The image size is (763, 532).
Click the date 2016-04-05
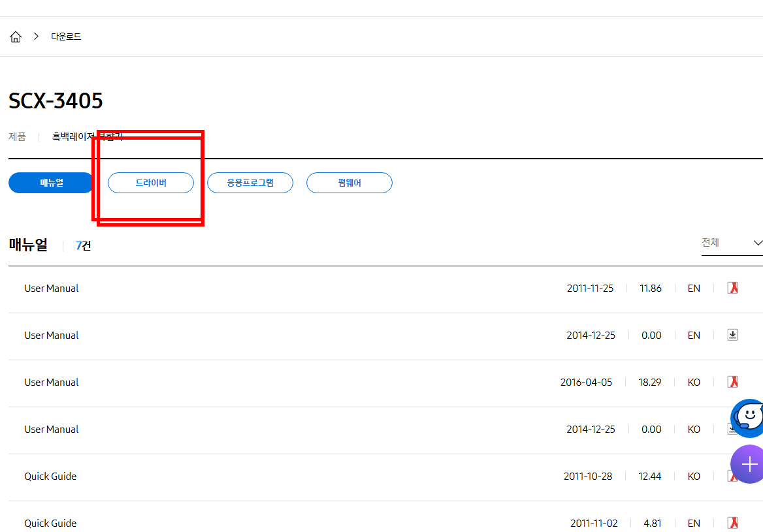[587, 383]
